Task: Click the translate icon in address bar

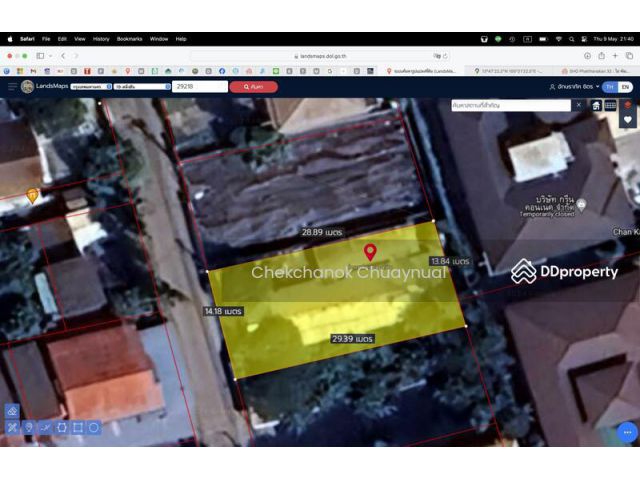Action: tap(437, 56)
